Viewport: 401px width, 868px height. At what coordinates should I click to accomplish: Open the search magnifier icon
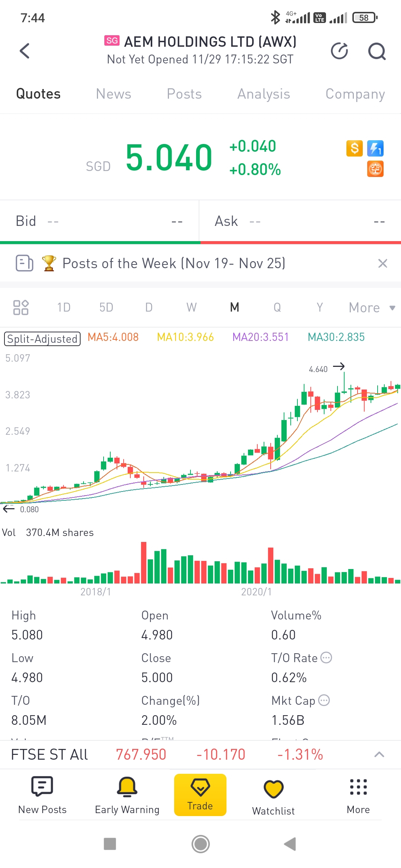pos(377,51)
